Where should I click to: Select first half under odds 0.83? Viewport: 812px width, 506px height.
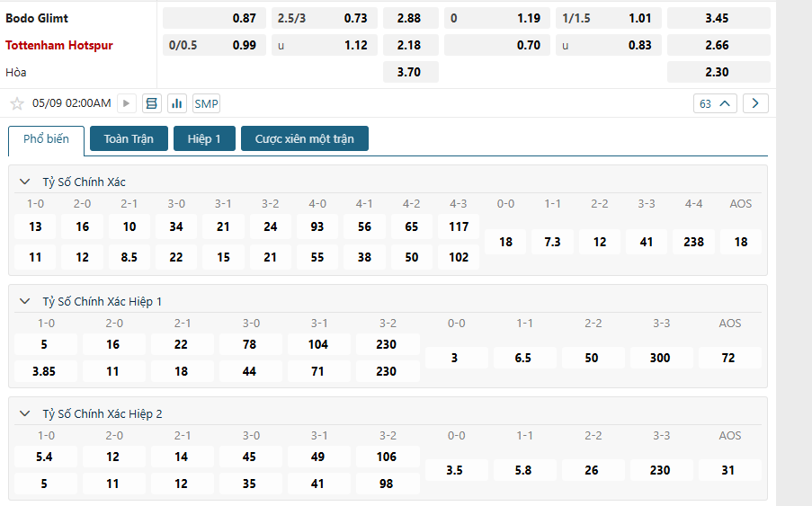click(x=609, y=45)
